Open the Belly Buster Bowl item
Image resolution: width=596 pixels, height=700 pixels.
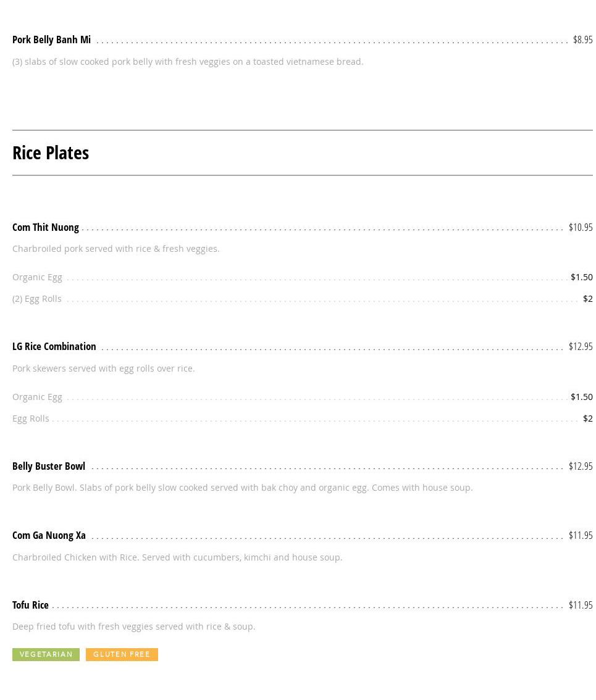coord(49,467)
